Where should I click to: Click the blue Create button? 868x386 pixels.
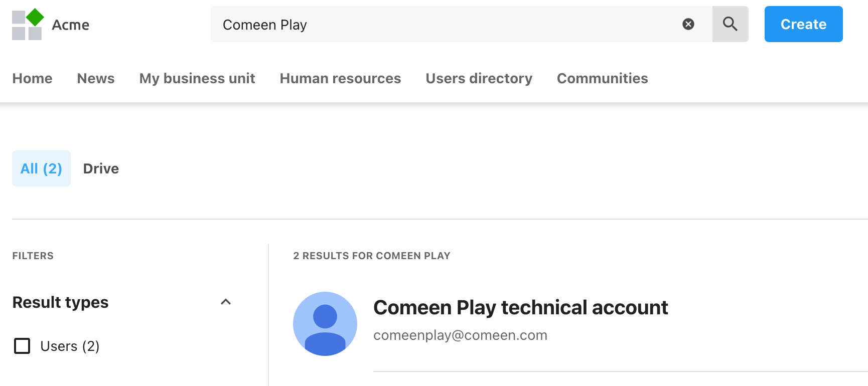click(x=803, y=24)
